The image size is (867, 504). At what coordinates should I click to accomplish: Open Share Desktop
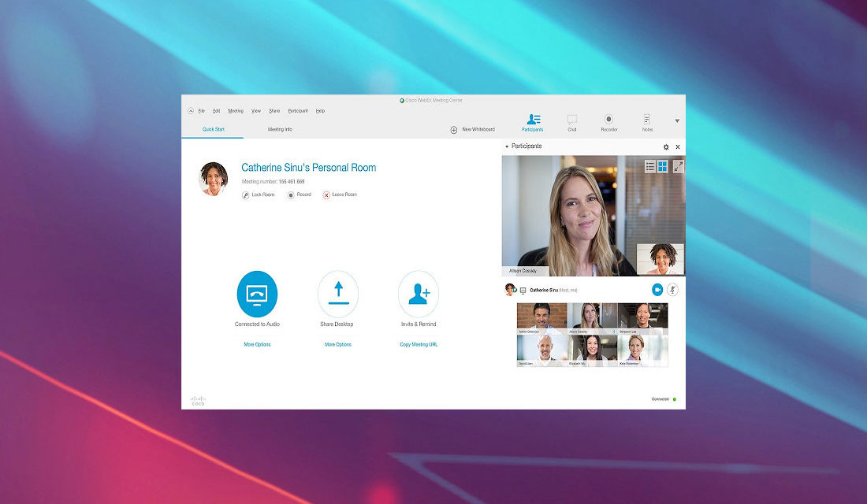pos(338,293)
